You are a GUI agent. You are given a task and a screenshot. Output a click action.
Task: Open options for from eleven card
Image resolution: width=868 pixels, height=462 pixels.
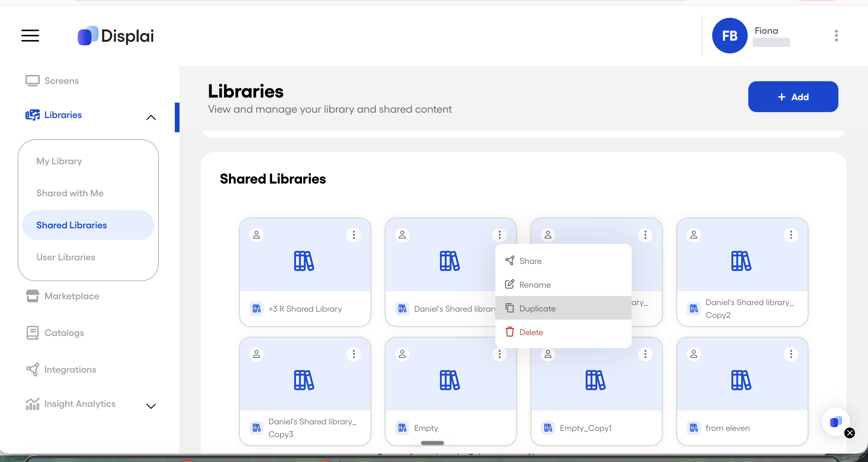click(x=791, y=354)
